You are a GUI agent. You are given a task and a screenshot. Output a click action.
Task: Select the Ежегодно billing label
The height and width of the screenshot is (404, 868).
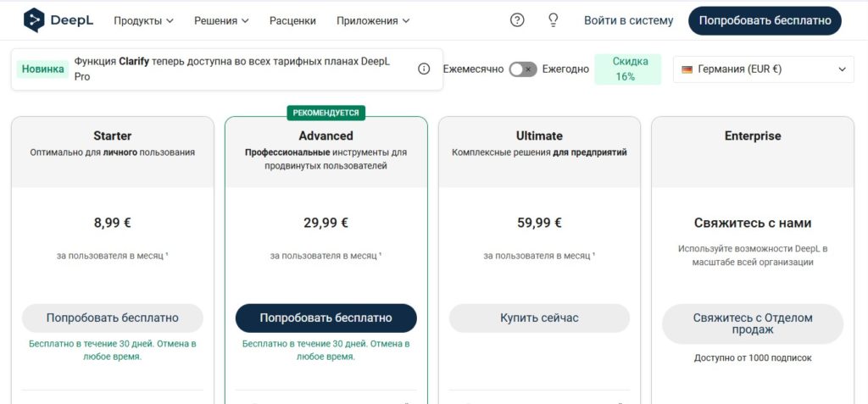point(565,69)
